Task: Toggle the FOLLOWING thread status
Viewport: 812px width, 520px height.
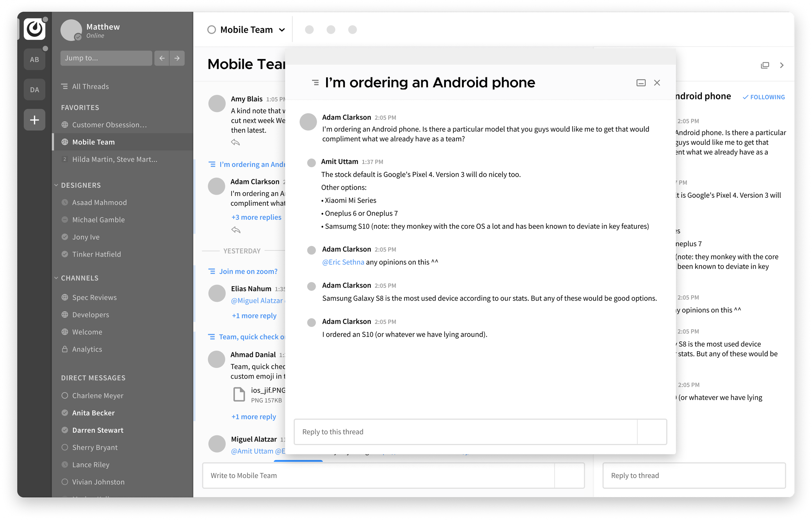Action: (764, 97)
